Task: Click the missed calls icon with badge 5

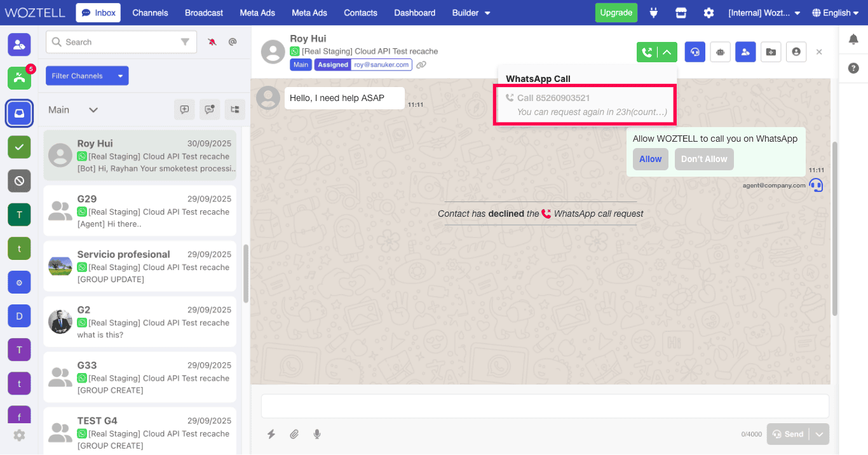Action: 20,78
